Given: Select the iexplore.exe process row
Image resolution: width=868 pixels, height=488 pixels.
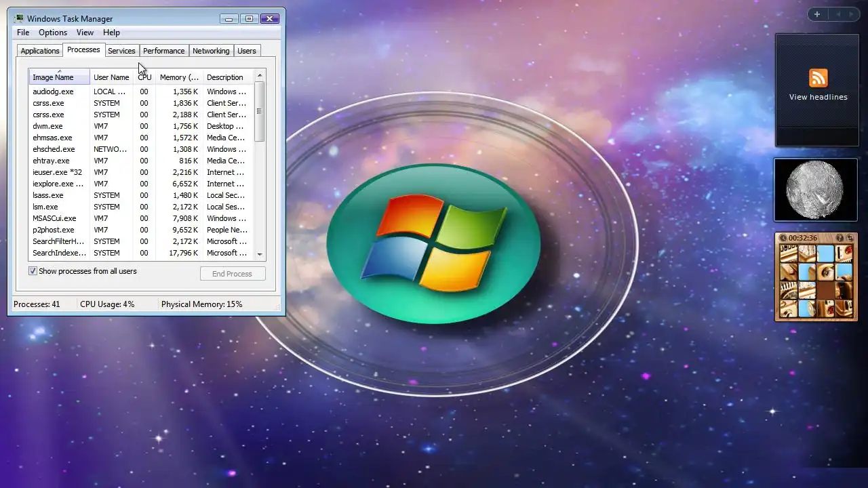Looking at the screenshot, I should point(141,184).
